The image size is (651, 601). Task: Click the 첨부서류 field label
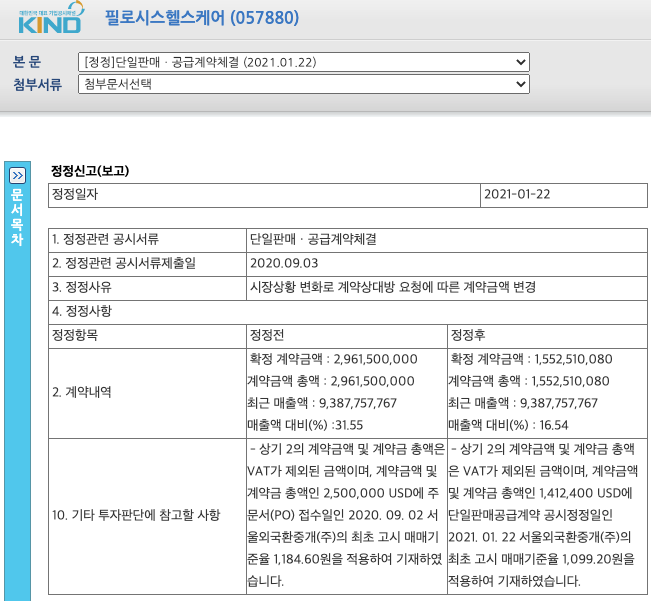click(37, 85)
